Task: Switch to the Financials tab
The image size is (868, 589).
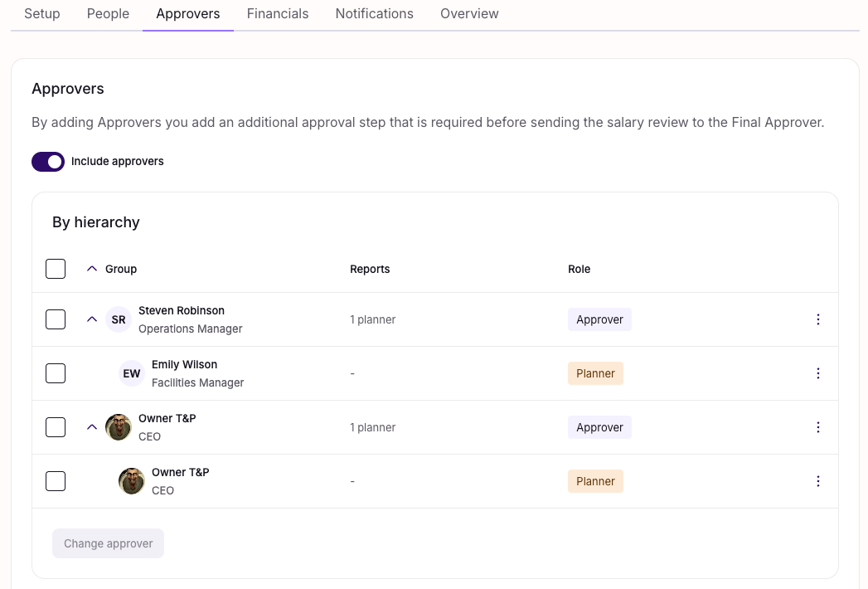Action: 278,14
